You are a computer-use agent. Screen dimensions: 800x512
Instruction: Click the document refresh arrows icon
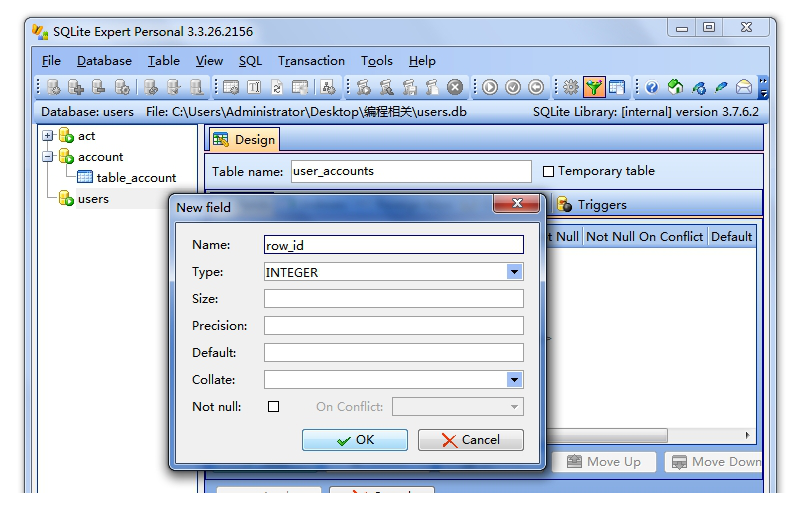(277, 88)
